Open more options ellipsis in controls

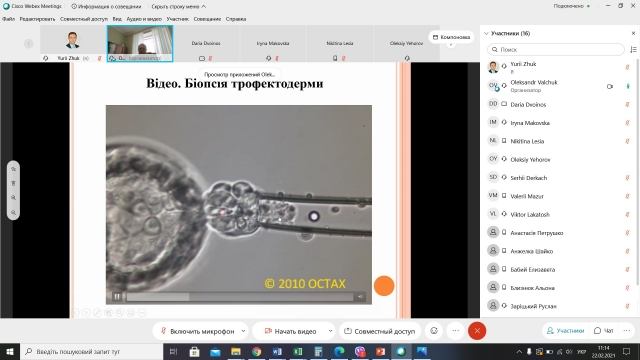[x=456, y=331]
